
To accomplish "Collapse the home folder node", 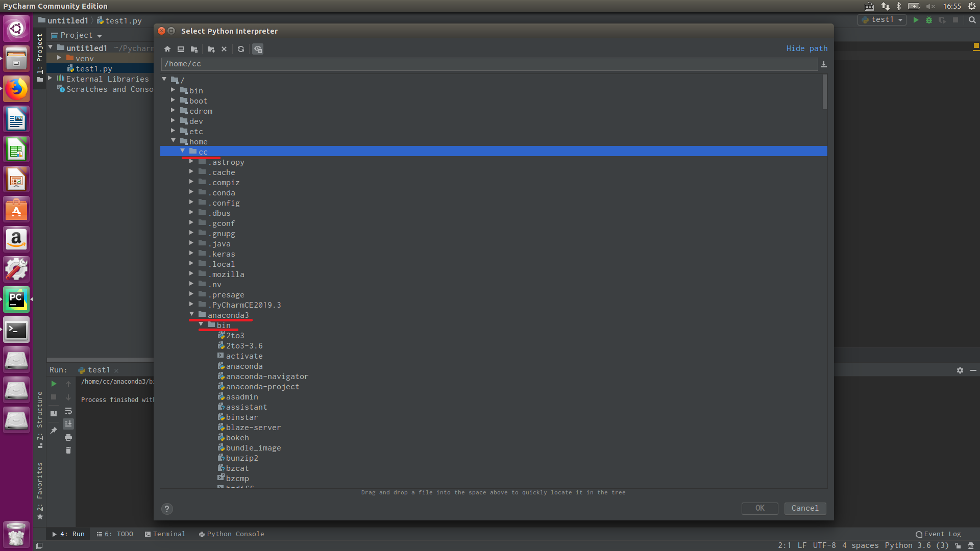I will coord(174,141).
